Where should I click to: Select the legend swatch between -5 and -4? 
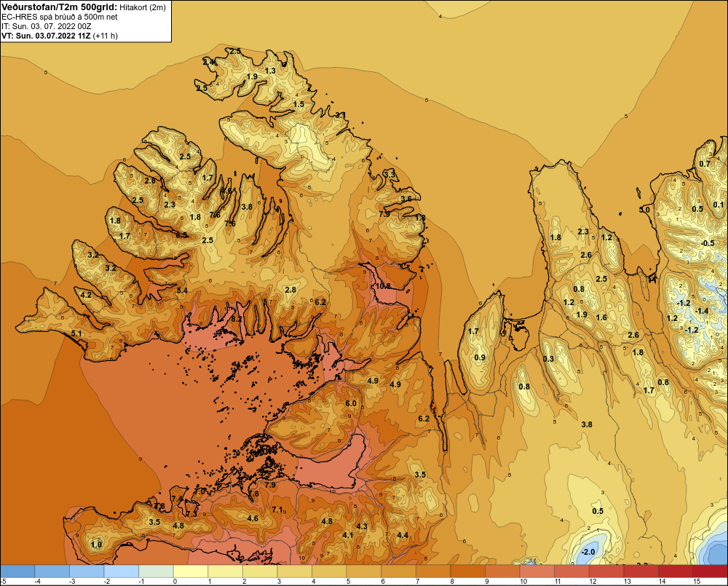[17, 571]
